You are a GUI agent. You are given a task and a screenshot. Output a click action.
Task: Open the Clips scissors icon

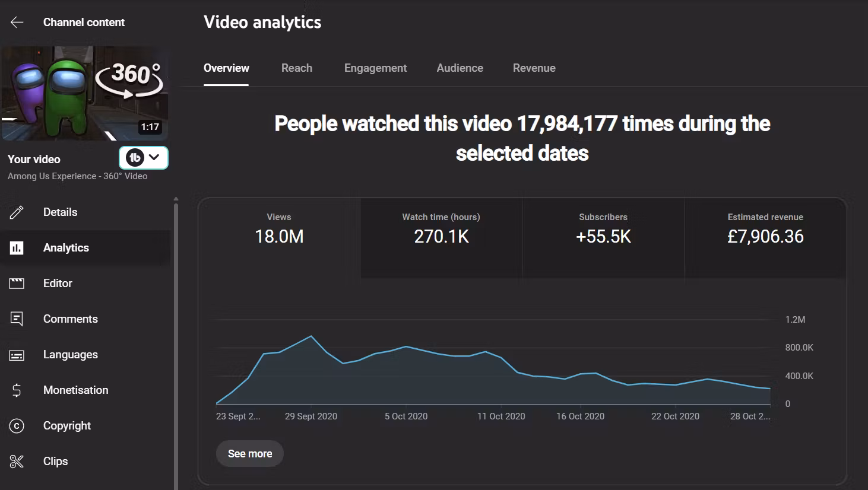tap(17, 462)
